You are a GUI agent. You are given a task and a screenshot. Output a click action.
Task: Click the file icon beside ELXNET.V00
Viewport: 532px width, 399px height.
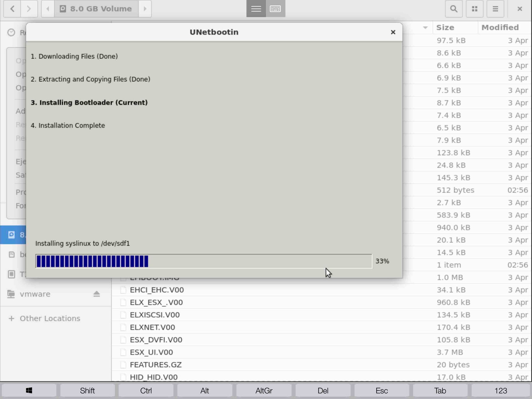(x=123, y=327)
